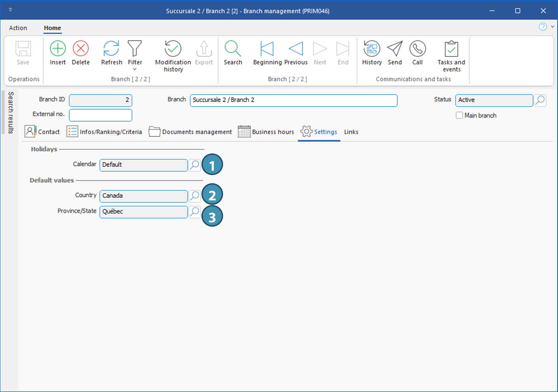Screen dimensions: 558x392
Task: Click the Insert icon in the ribbon
Action: [x=58, y=49]
